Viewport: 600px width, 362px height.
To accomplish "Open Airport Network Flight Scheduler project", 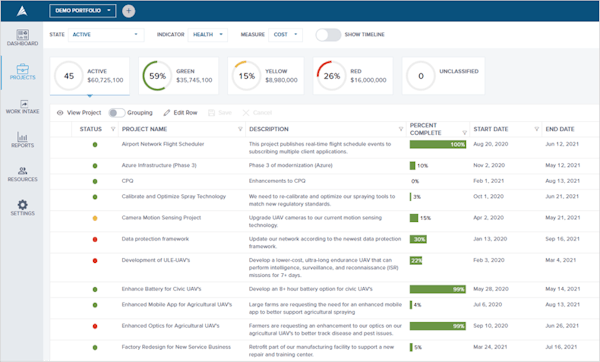I will point(163,144).
